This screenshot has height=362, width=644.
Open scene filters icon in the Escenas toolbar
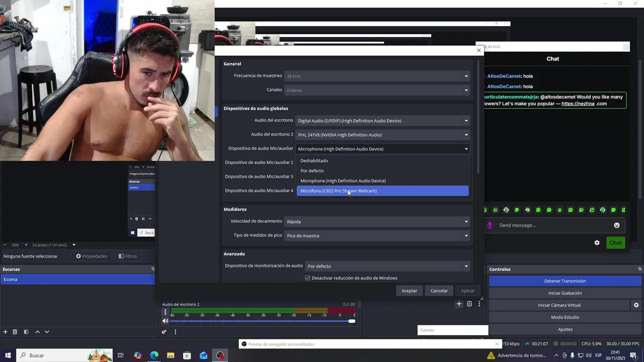point(26,332)
